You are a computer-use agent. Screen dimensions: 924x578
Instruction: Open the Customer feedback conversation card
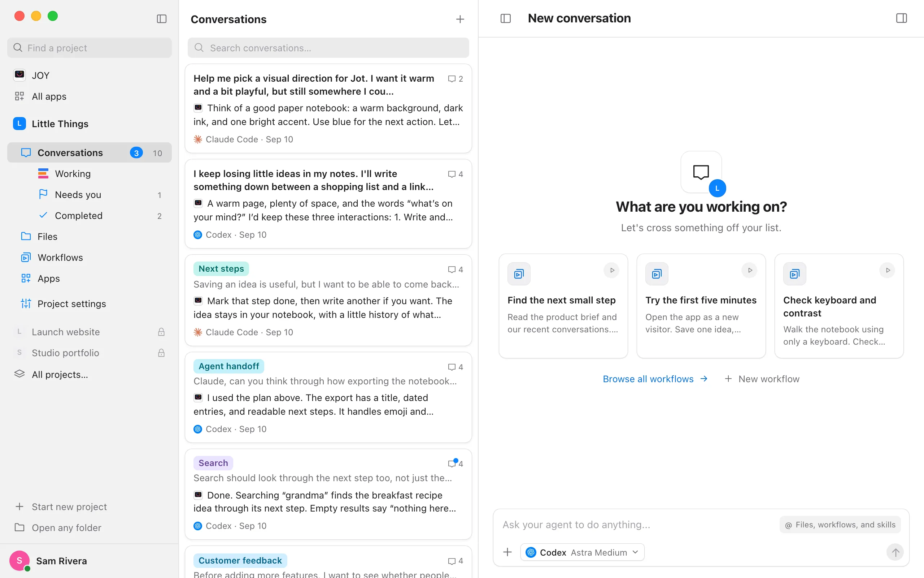(328, 562)
